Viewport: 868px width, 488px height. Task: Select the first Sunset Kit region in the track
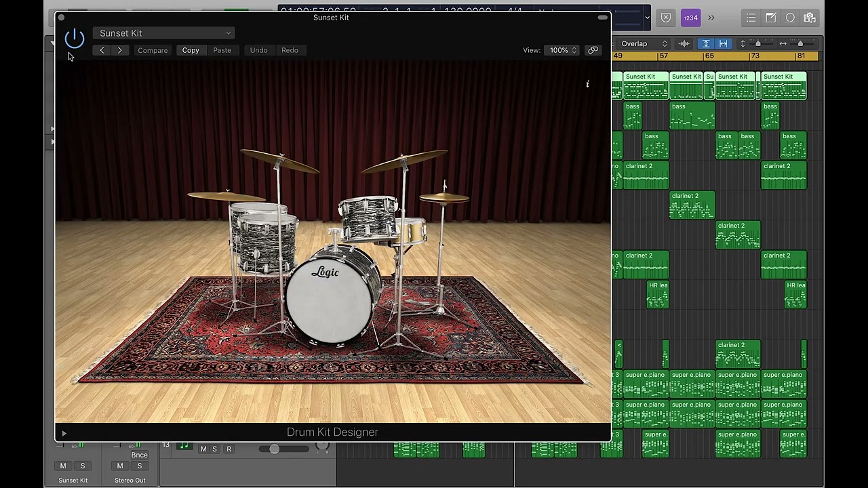coord(645,85)
